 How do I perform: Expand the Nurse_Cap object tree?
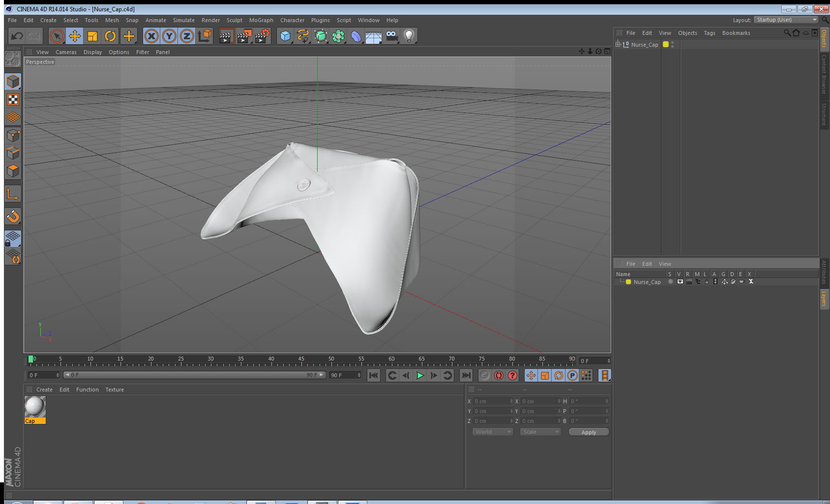click(618, 44)
